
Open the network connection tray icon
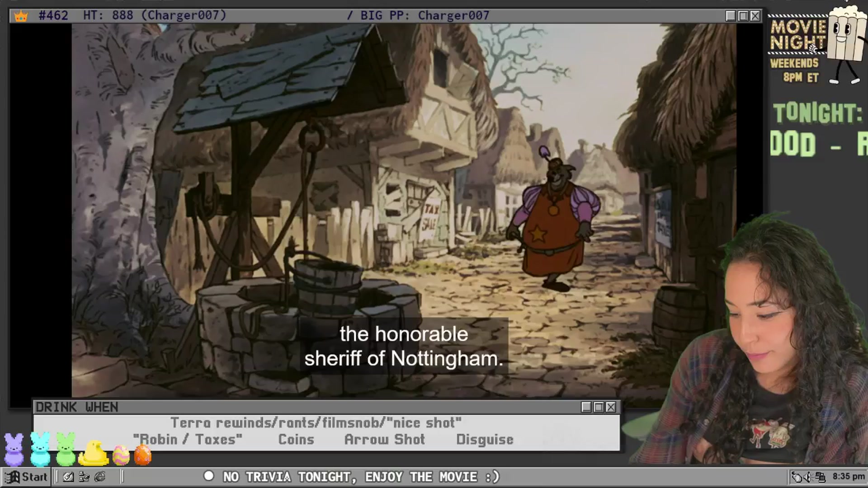click(821, 477)
